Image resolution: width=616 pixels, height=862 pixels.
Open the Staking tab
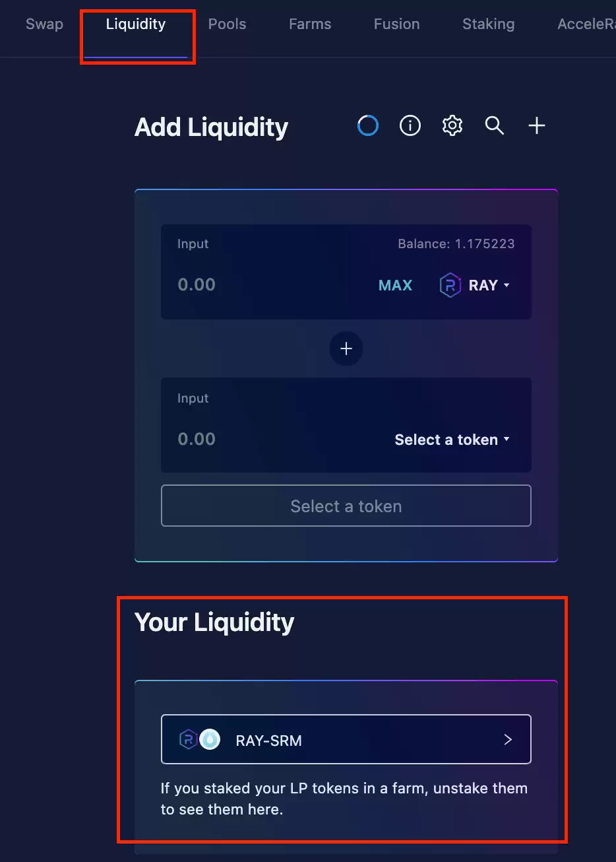(488, 24)
